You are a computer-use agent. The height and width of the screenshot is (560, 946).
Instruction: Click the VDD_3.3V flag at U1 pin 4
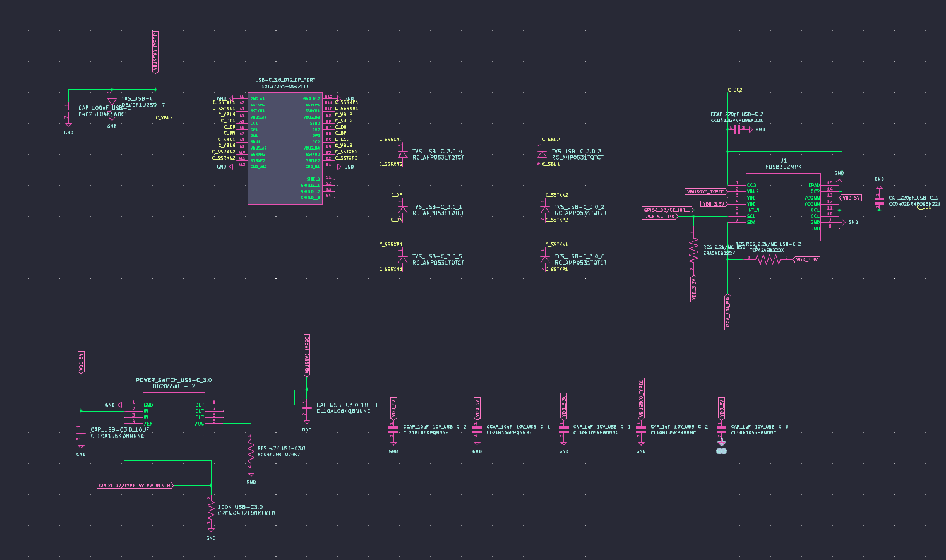714,204
